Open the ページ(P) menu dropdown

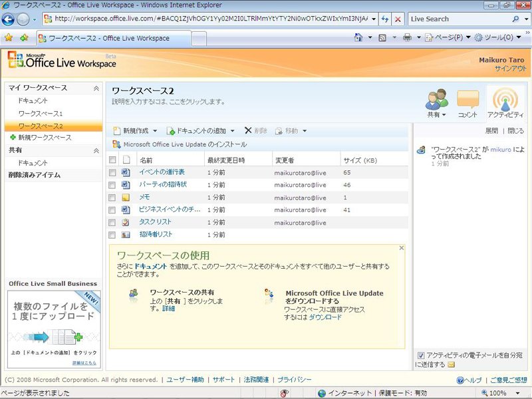(468, 37)
